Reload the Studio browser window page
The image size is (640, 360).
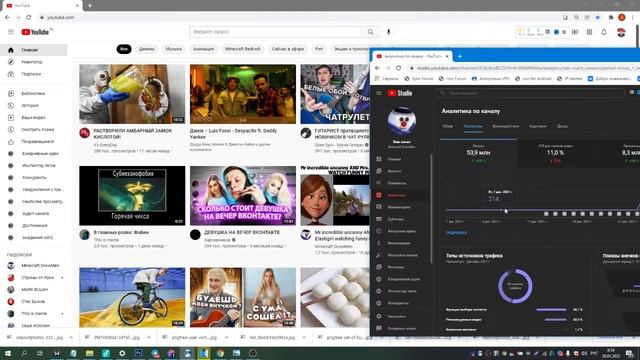[398, 68]
